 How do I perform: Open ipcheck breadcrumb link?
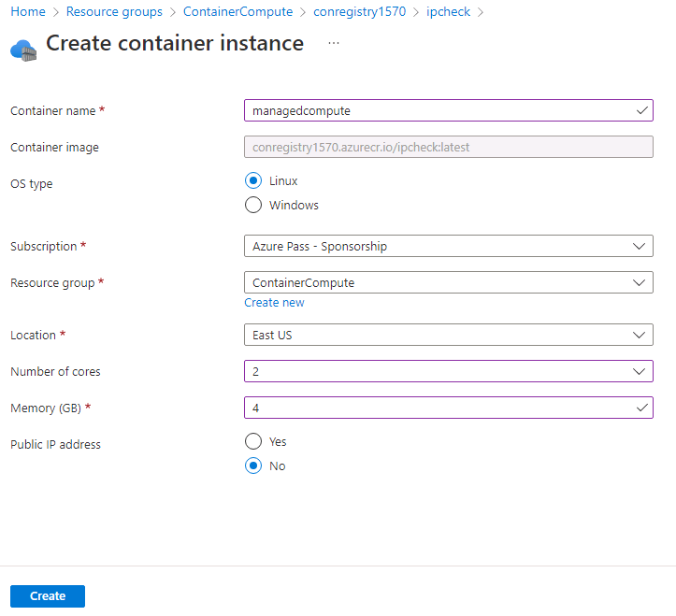coord(449,11)
